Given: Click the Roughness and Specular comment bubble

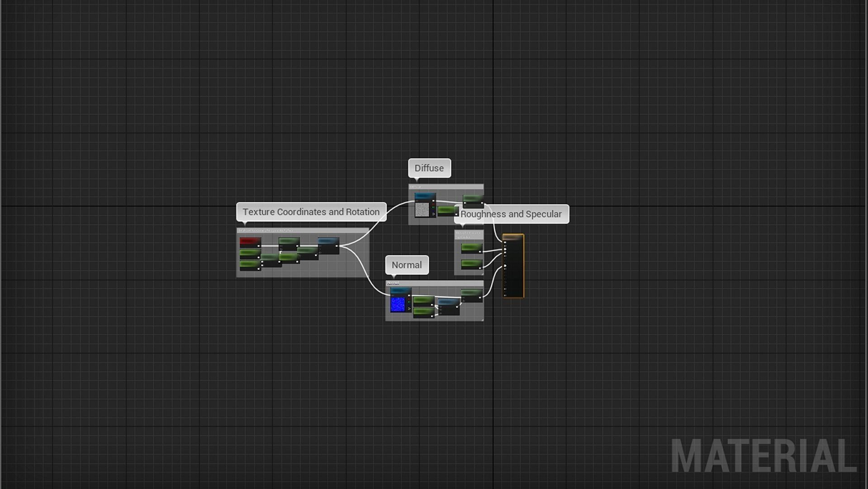Looking at the screenshot, I should pos(511,214).
